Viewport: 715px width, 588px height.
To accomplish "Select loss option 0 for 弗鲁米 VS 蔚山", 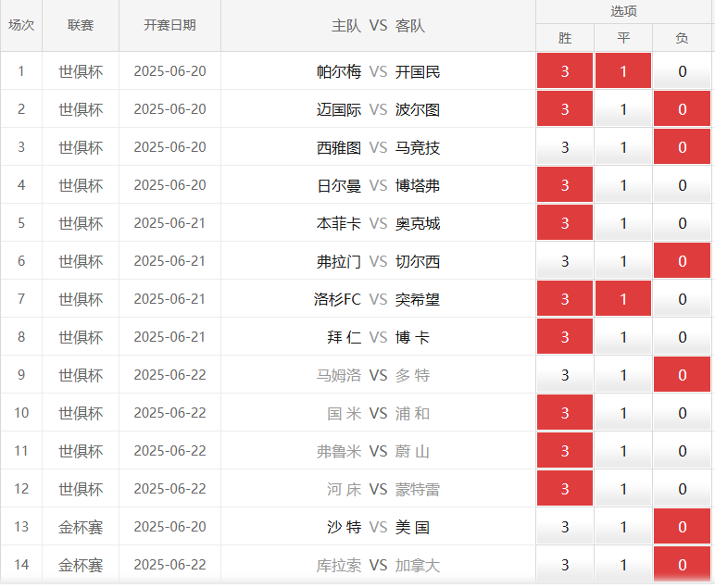I will [x=682, y=450].
